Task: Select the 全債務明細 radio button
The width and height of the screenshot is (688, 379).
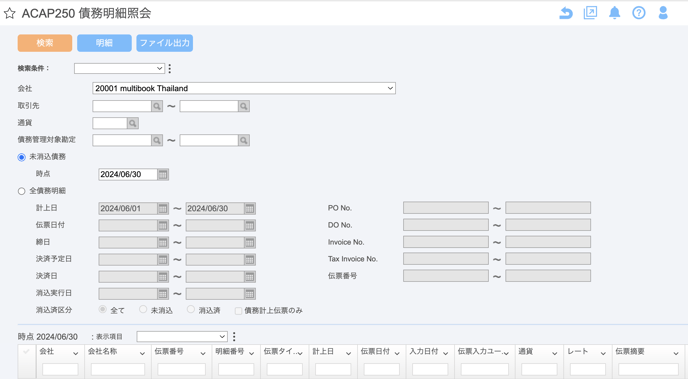Action: tap(22, 191)
